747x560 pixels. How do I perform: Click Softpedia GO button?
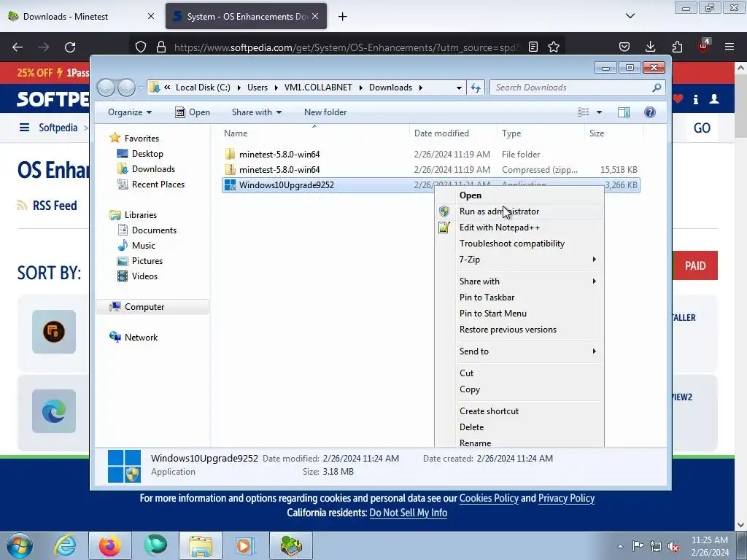click(x=702, y=128)
